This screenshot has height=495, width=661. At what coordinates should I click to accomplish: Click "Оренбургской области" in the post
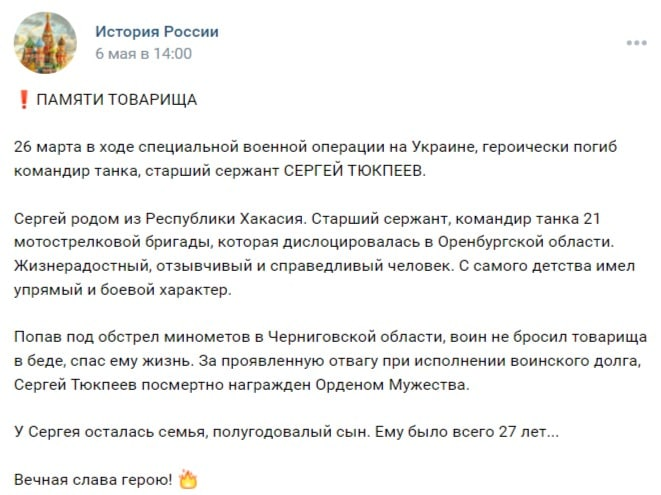pos(524,242)
